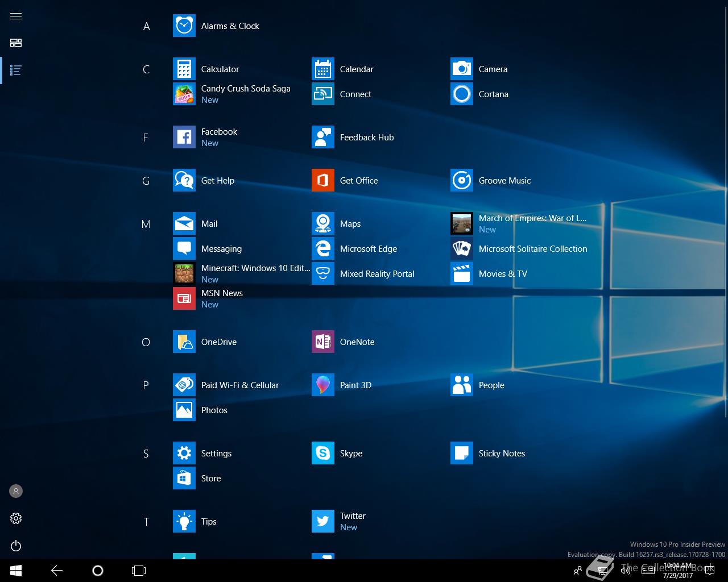The image size is (728, 582).
Task: Open Cortana circle on taskbar
Action: [x=98, y=571]
